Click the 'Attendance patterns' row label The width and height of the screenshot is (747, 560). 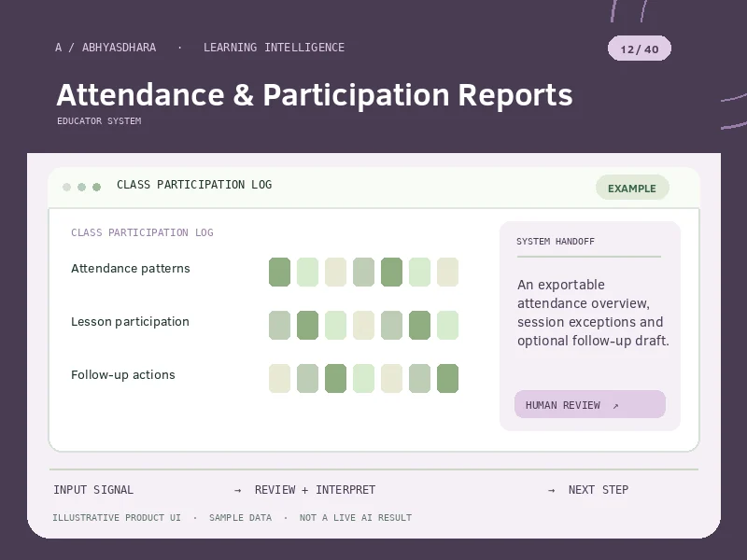(x=131, y=269)
